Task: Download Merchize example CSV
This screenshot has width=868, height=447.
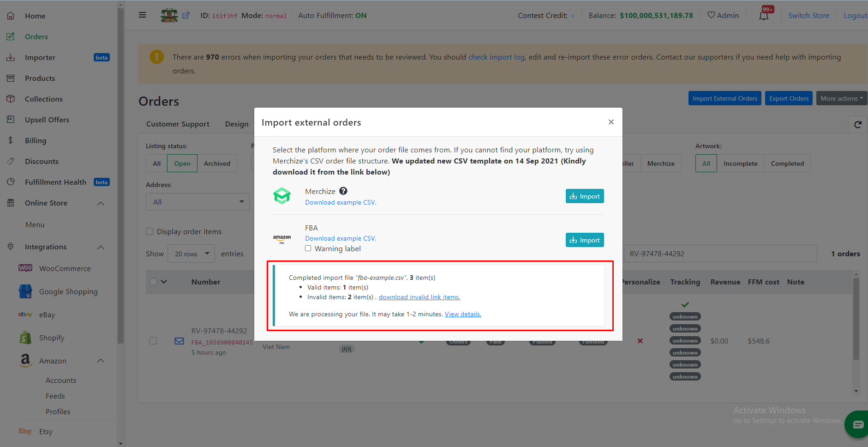Action: point(341,202)
